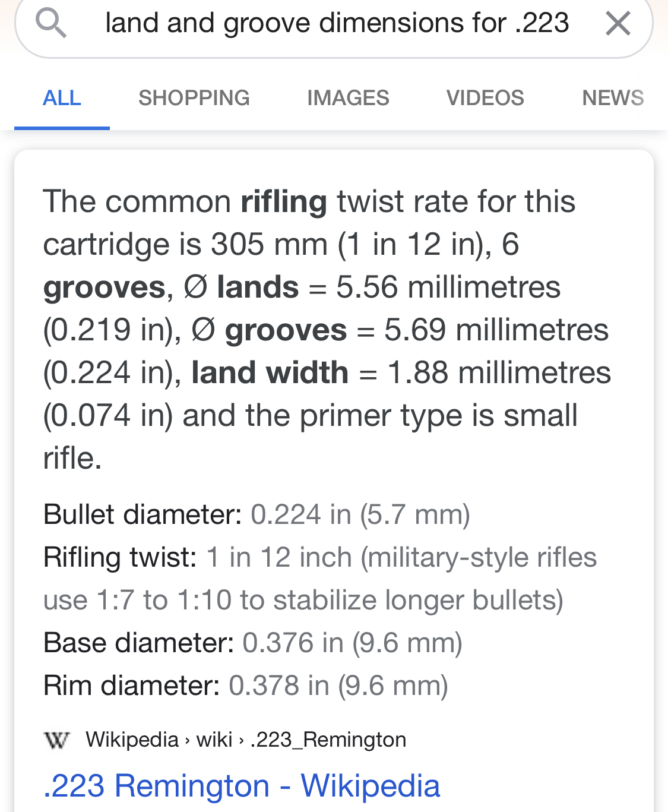Viewport: 668px width, 812px height.
Task: Click the Wikipedia W favicon
Action: coord(57,740)
